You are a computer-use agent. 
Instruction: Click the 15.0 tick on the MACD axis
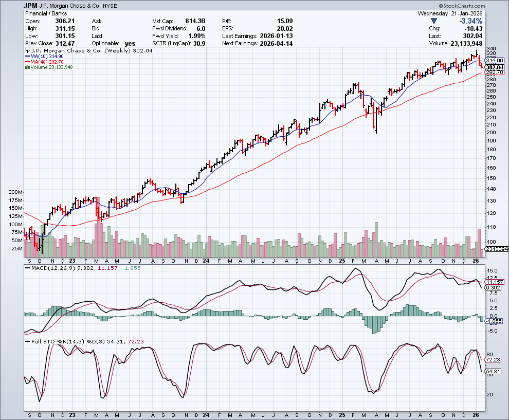pos(492,271)
